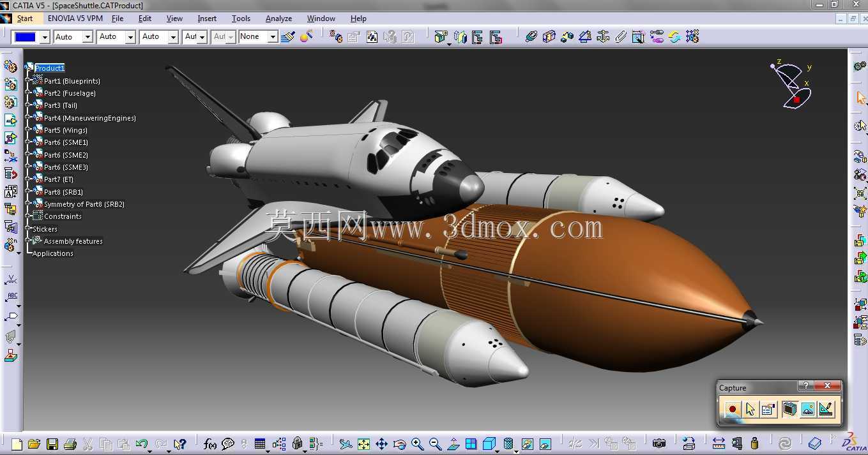Click the Measure Between icon
The height and width of the screenshot is (455, 868).
coord(719,444)
